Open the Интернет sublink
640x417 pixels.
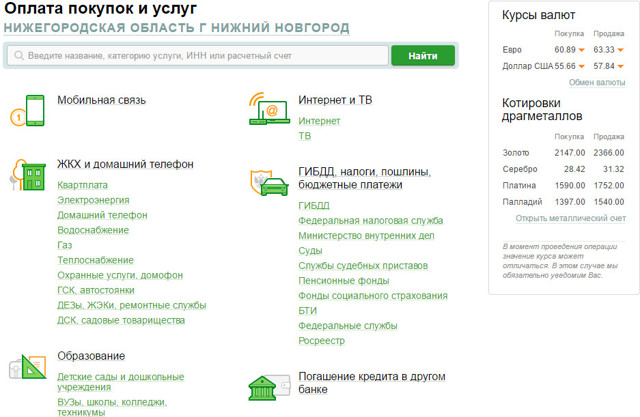319,121
